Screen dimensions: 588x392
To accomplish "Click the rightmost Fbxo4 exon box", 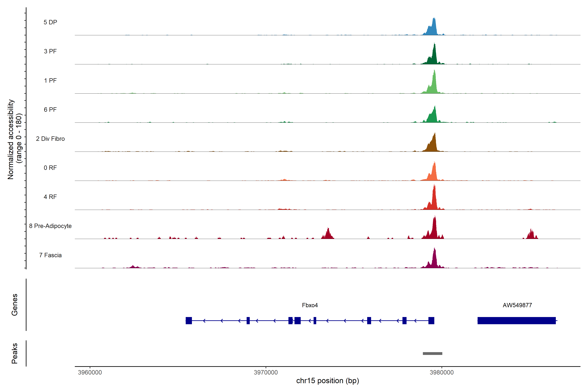I will click(x=431, y=320).
